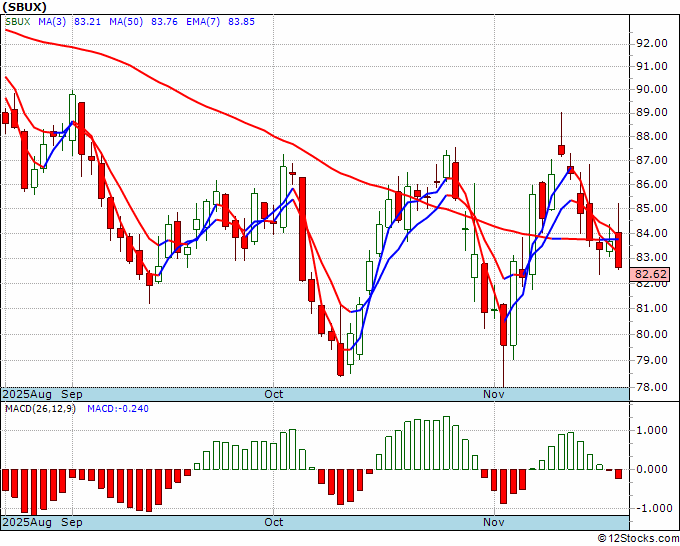Click the 86.00 price axis label

651,184
